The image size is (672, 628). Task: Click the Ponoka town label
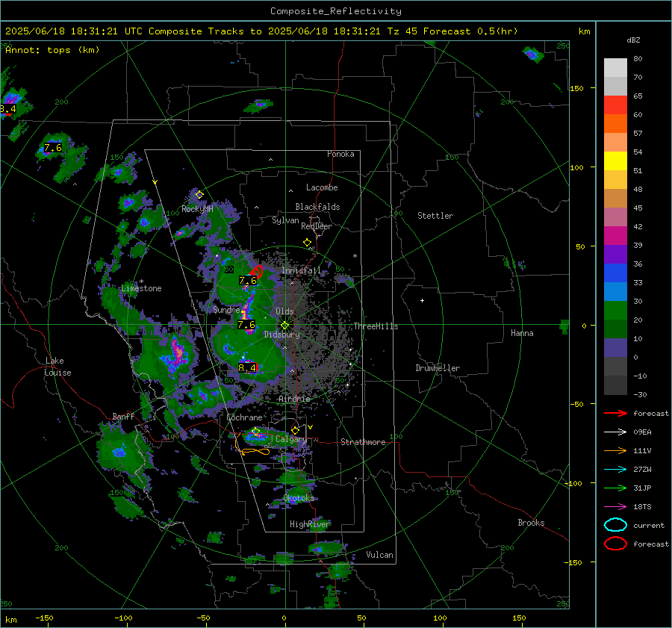click(x=340, y=154)
